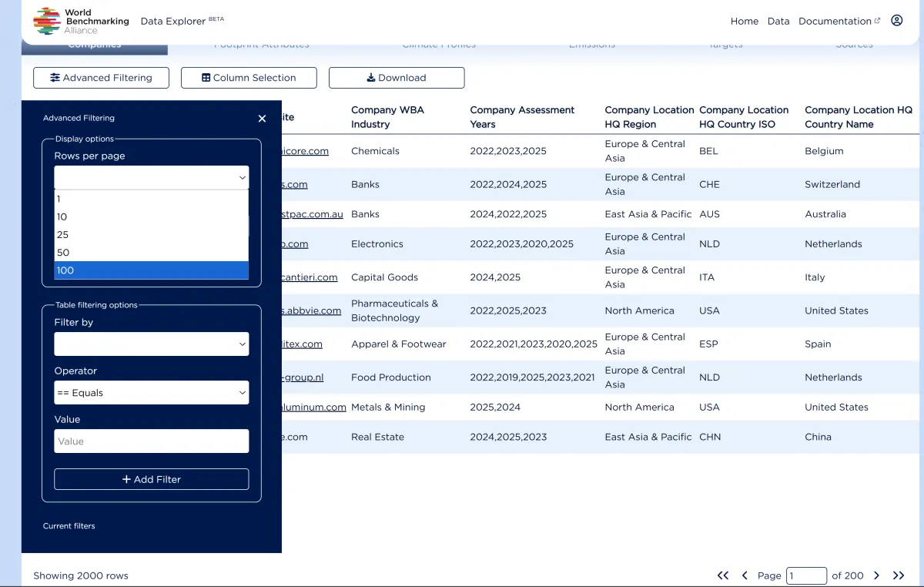Click the BEL country ISO cell

point(708,151)
